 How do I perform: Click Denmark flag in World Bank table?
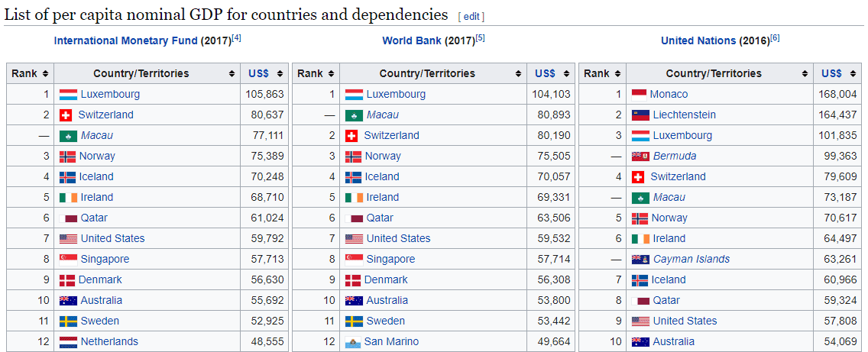(x=353, y=280)
